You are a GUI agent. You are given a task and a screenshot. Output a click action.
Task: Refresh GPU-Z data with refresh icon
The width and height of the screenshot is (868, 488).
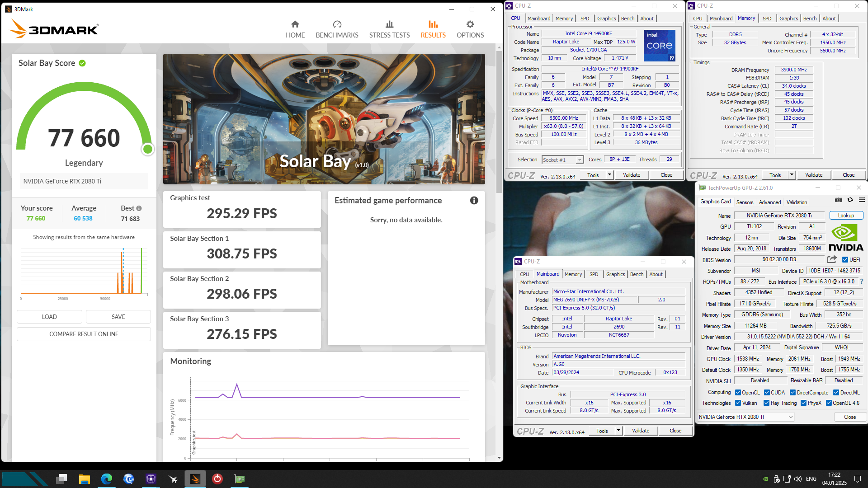coord(850,200)
